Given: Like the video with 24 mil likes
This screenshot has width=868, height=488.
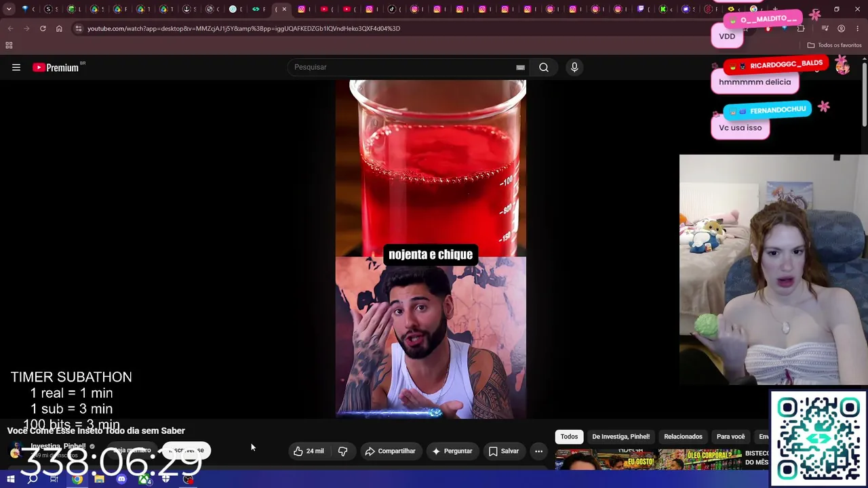Looking at the screenshot, I should 309,451.
